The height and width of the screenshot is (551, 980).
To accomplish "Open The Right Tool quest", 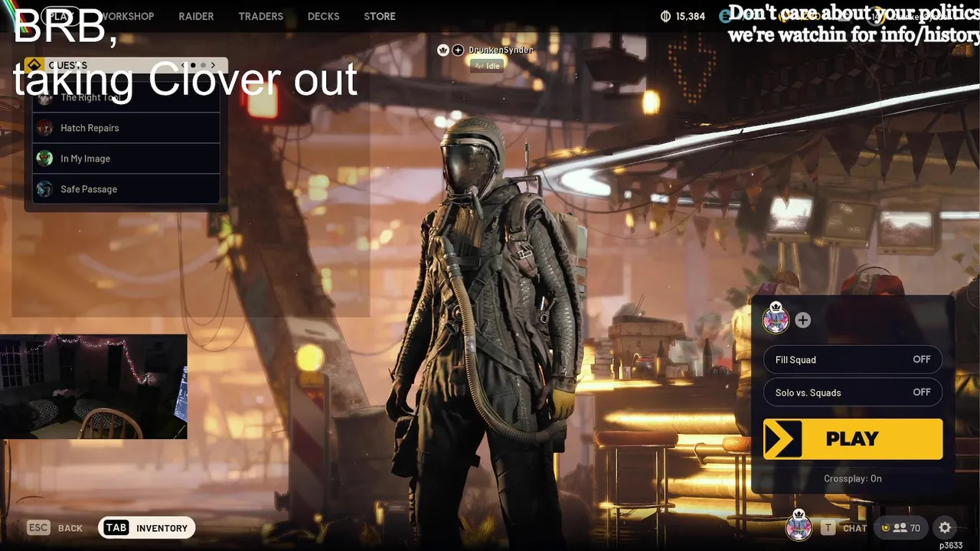I will click(126, 97).
